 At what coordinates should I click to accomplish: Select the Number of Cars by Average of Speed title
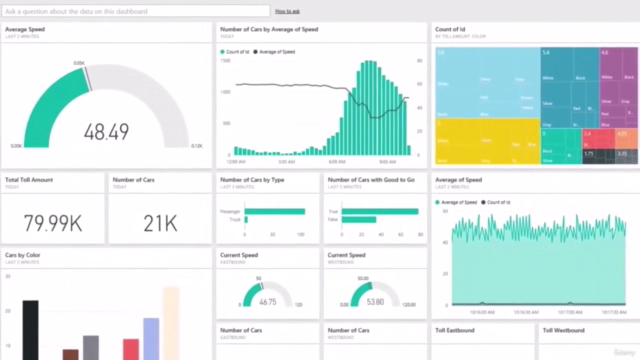[269, 29]
